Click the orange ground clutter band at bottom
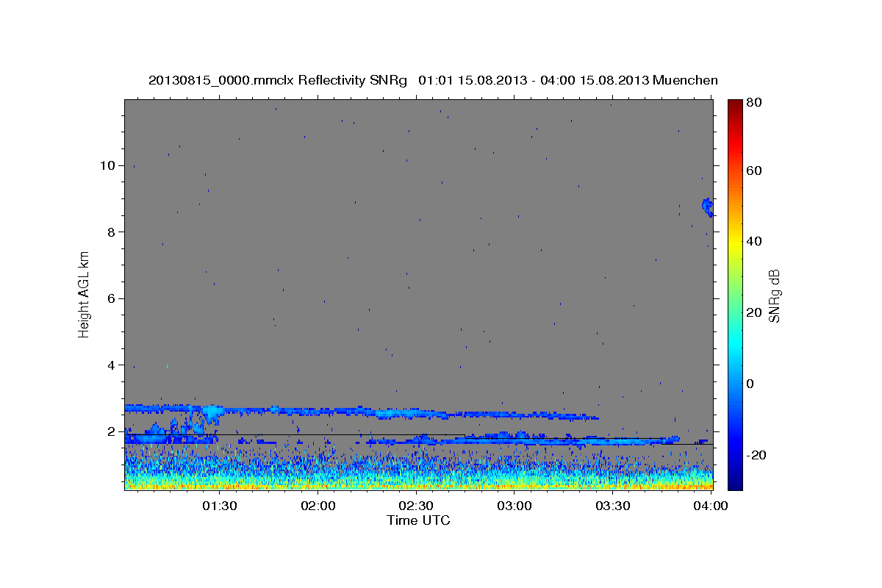 pyautogui.click(x=418, y=486)
